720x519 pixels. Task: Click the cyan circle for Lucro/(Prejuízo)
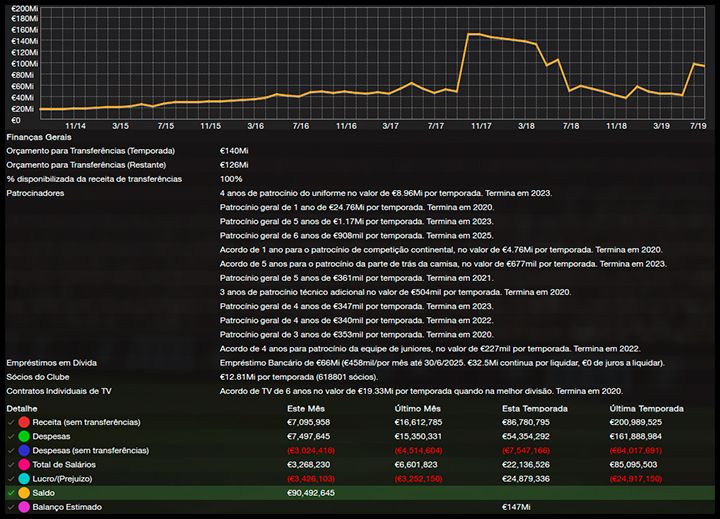click(x=24, y=479)
